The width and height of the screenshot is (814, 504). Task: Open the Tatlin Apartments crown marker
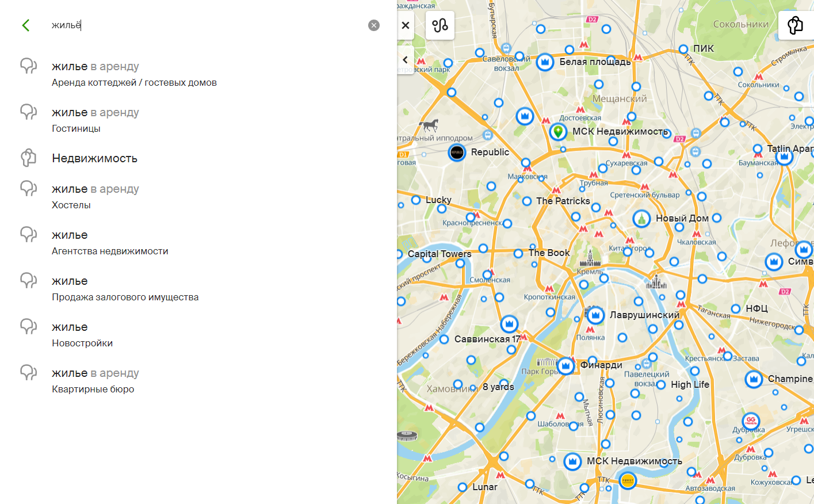[x=784, y=156]
